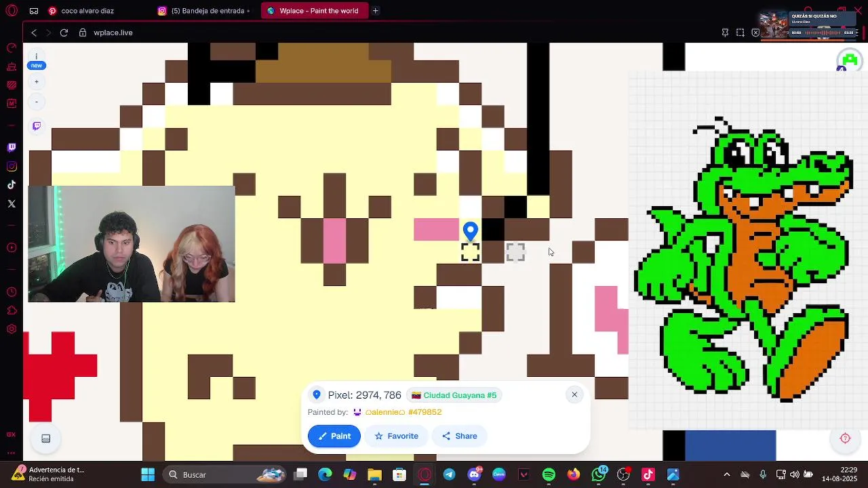Viewport: 868px width, 488px height.
Task: Click the location target button bottom right
Action: click(845, 439)
